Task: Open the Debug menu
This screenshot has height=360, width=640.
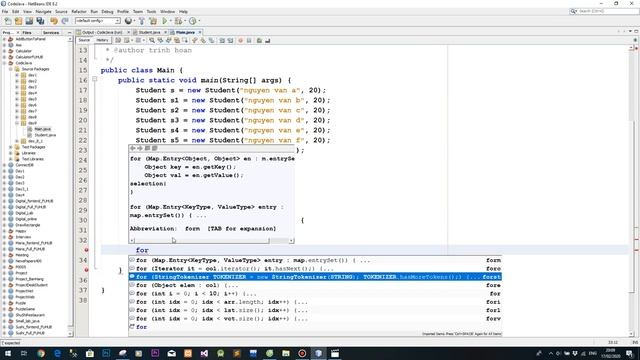Action: click(x=107, y=11)
